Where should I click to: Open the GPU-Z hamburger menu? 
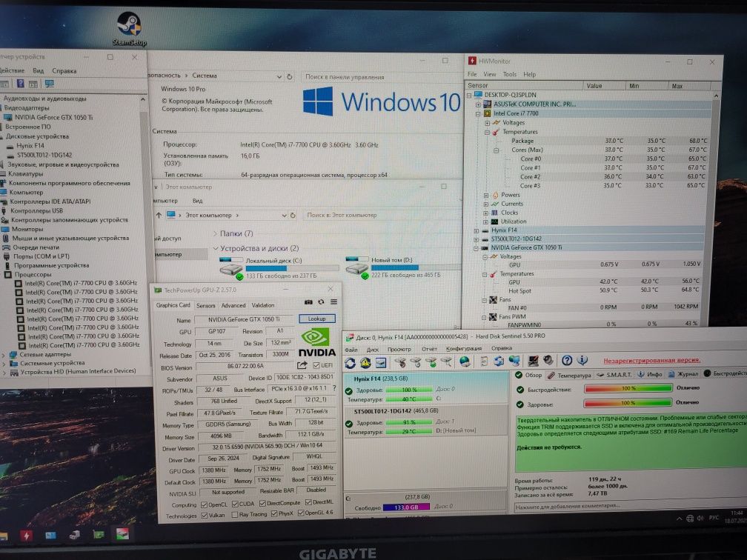(334, 302)
